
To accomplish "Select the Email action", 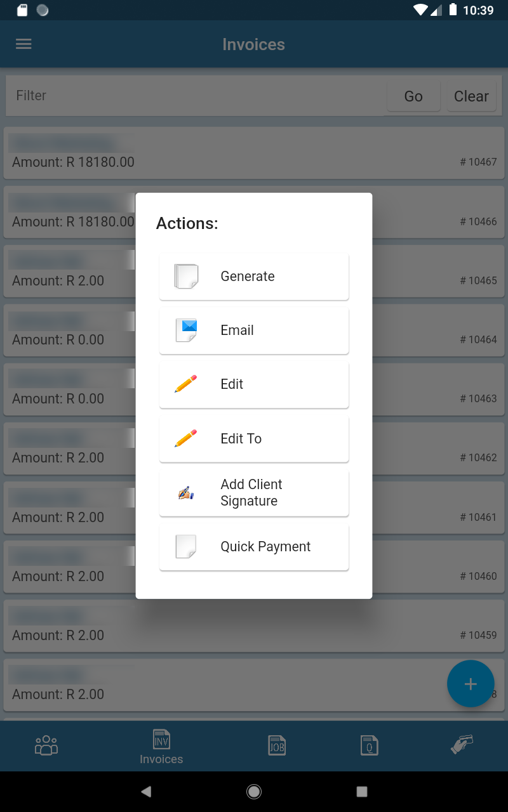I will [254, 331].
